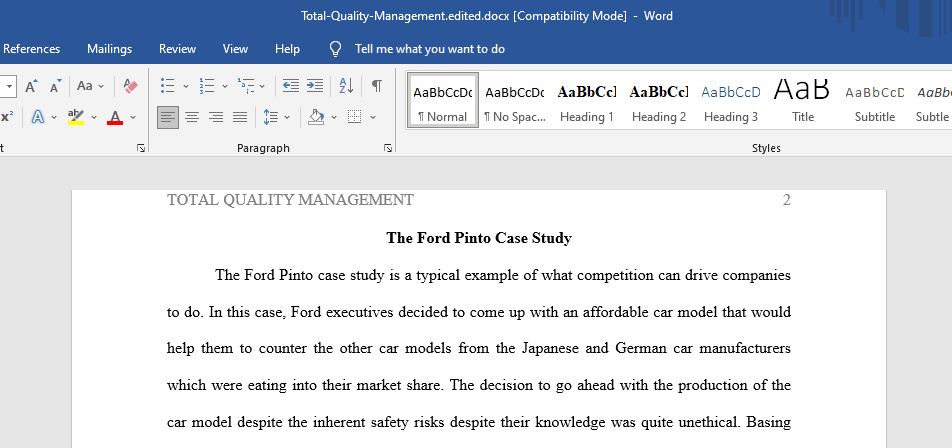Apply the Heading 2 style

pos(659,101)
